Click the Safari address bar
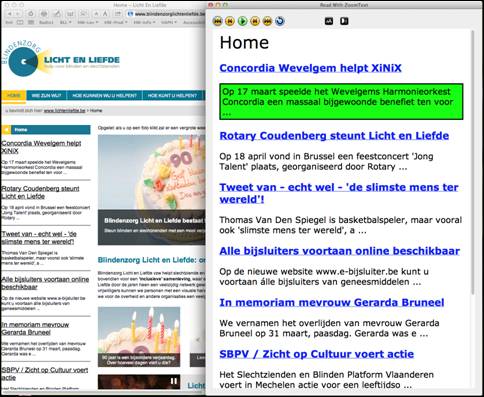Screen dimensions: 484x397 [166, 14]
